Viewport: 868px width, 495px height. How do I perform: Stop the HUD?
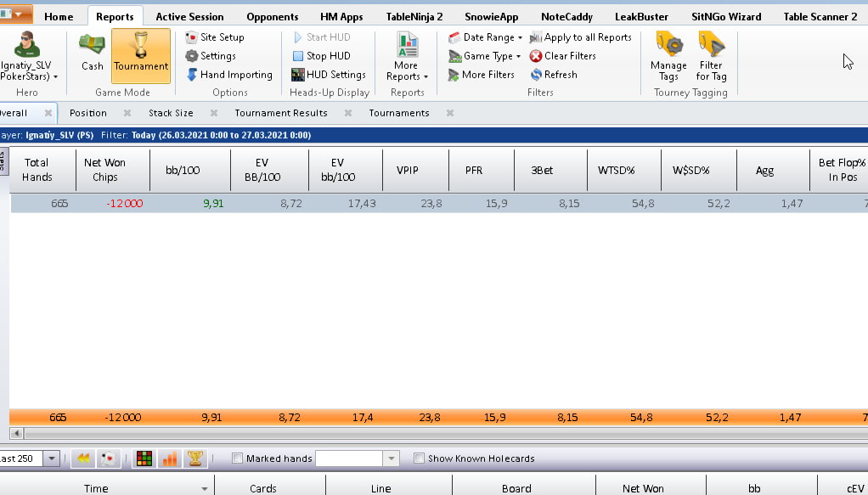point(321,56)
